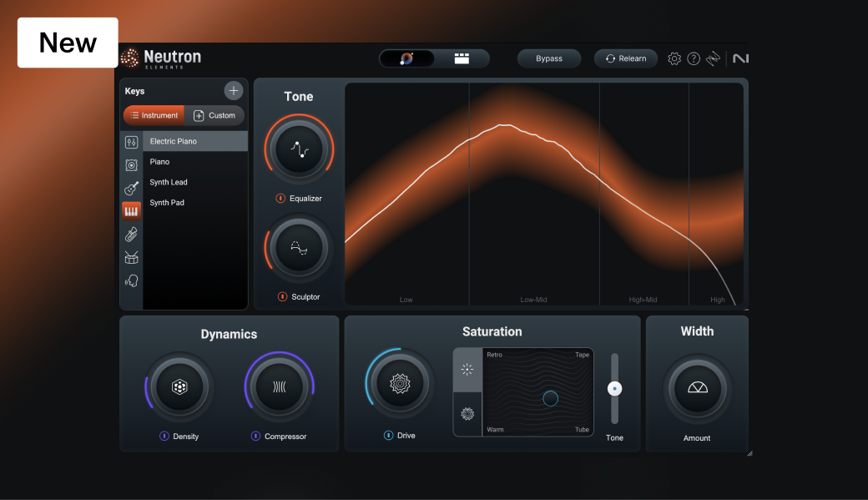868x500 pixels.
Task: Click the High-Mid band label
Action: click(x=643, y=300)
